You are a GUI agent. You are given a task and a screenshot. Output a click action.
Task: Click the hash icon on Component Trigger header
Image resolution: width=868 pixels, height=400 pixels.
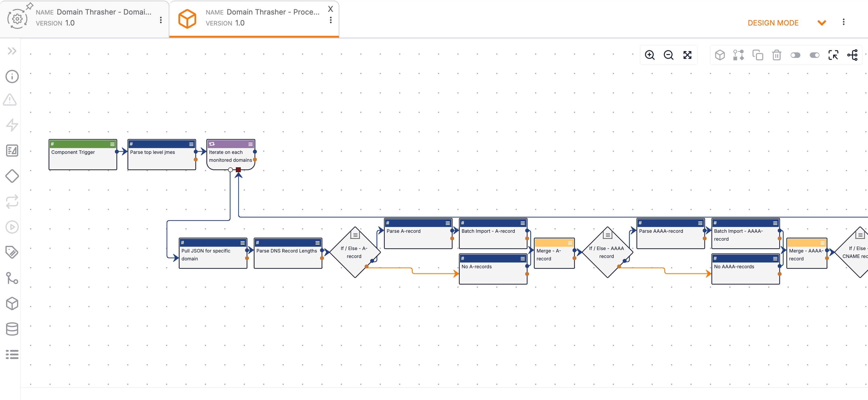52,144
